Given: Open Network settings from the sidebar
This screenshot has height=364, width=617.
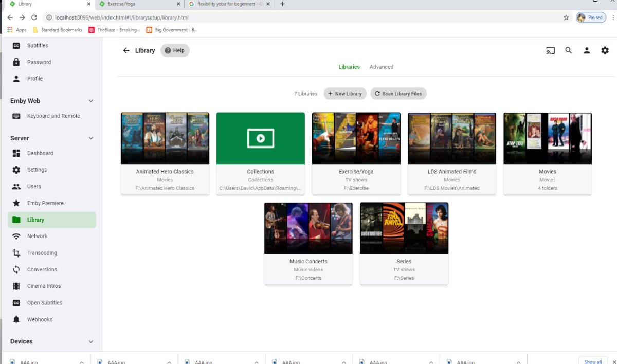Looking at the screenshot, I should 37,236.
